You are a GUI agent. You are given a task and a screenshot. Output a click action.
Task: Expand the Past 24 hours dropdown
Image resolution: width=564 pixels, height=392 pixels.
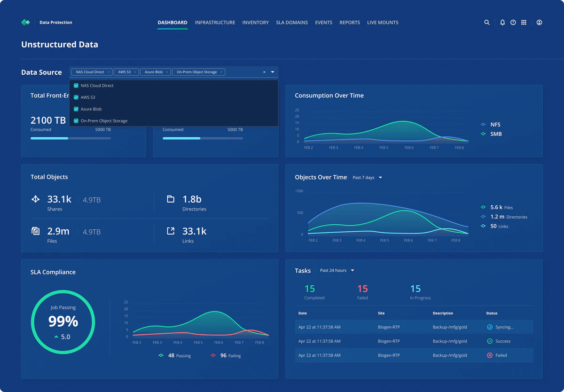(x=337, y=271)
